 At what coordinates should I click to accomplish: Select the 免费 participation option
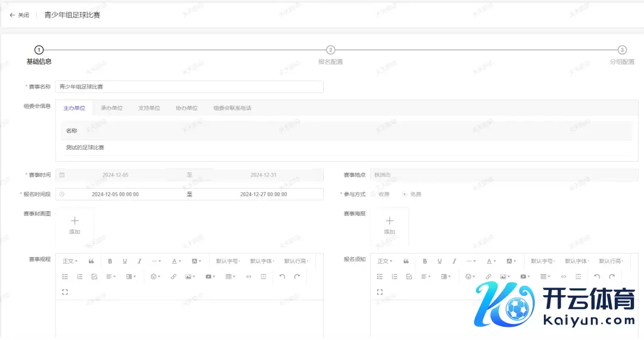[405, 194]
